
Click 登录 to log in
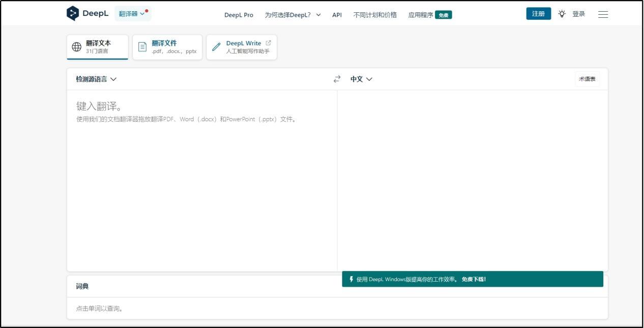tap(578, 14)
